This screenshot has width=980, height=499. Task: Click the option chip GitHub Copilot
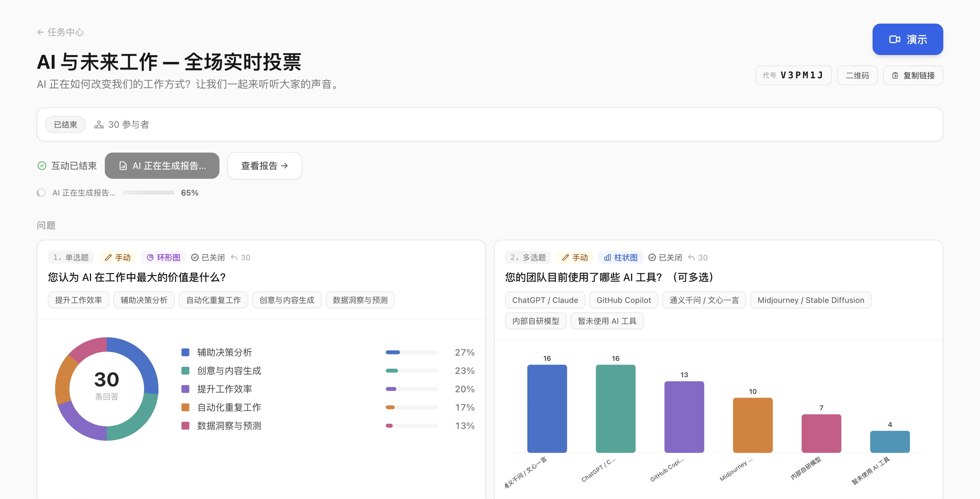pos(624,300)
